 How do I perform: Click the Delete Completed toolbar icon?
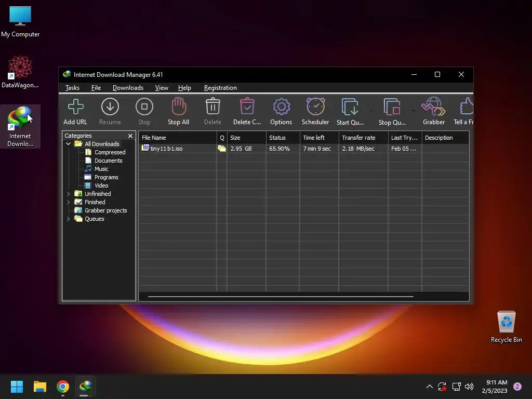[x=247, y=111]
